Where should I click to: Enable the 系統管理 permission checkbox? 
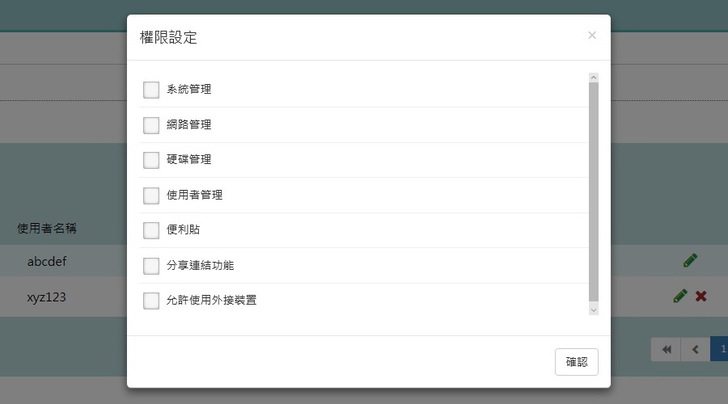151,90
